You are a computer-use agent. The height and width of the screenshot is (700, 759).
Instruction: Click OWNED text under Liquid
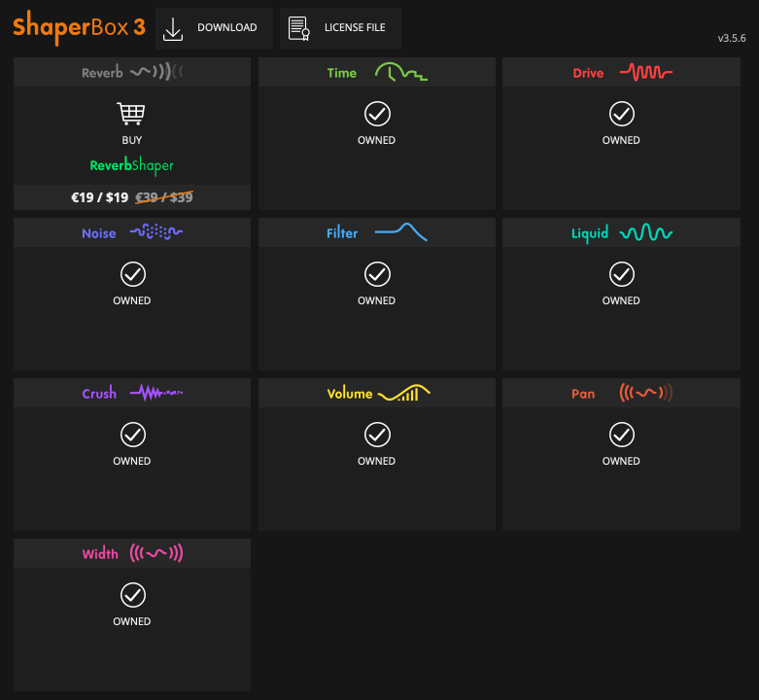click(621, 300)
